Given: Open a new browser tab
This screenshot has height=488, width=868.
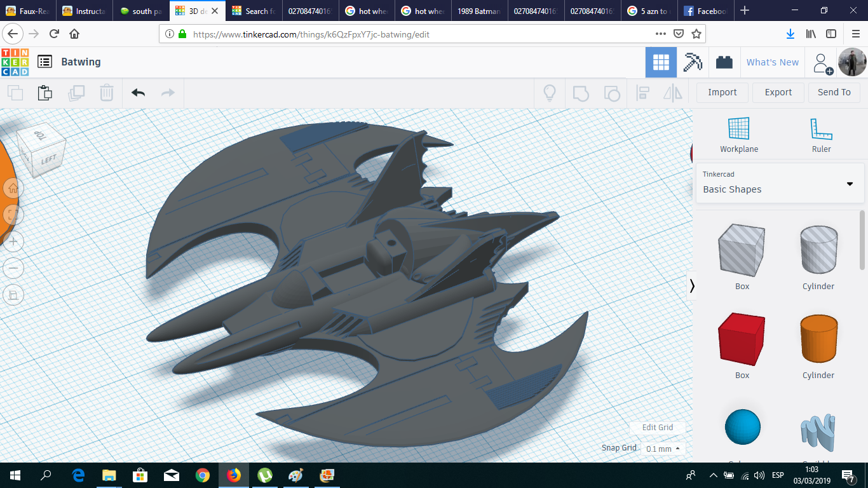Looking at the screenshot, I should coord(745,11).
